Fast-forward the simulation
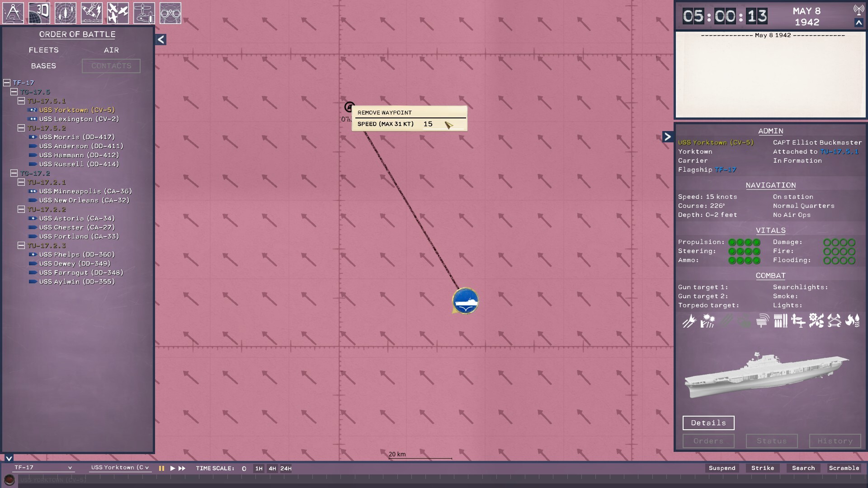868x488 pixels. pyautogui.click(x=182, y=469)
